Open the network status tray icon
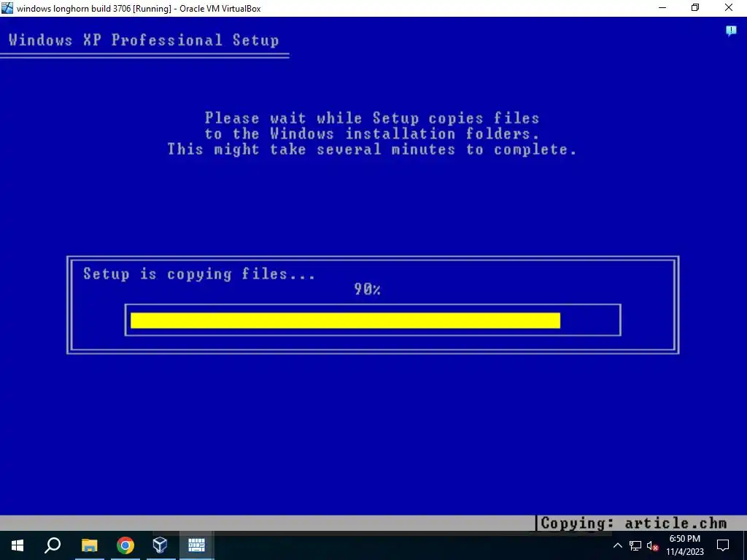The image size is (747, 560). [635, 545]
